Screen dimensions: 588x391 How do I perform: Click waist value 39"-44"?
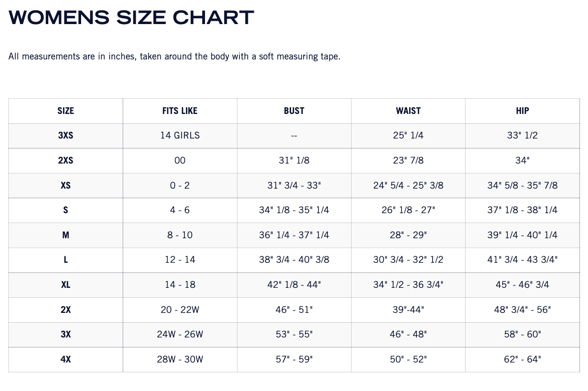point(408,309)
